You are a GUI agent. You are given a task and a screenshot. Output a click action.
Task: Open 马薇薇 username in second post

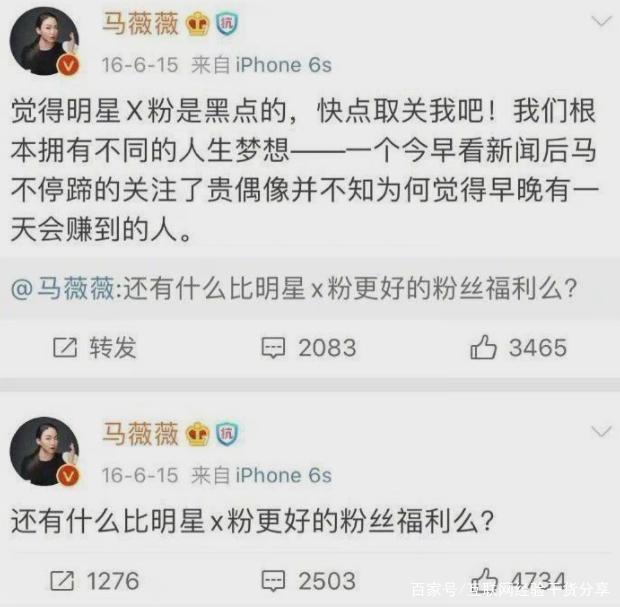141,434
